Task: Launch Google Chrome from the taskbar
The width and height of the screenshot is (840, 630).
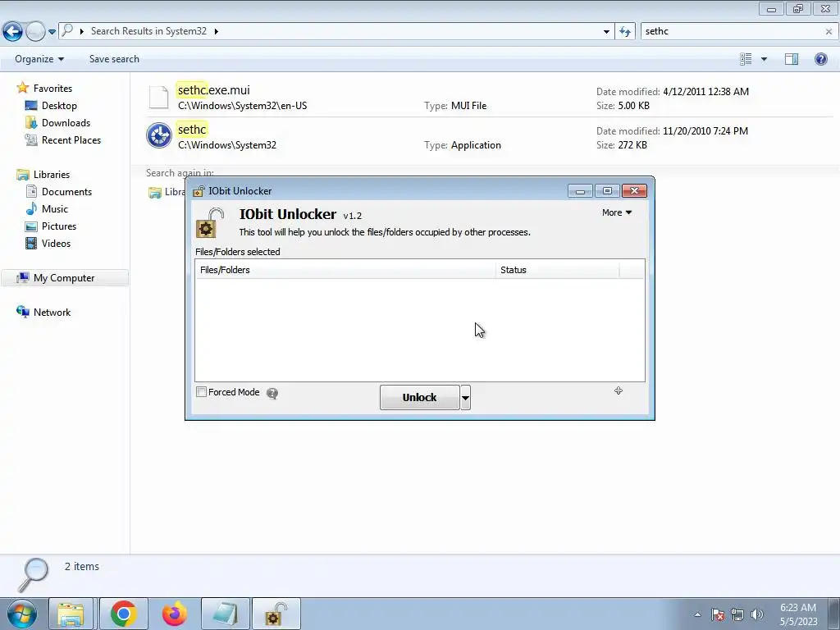Action: coord(124,614)
